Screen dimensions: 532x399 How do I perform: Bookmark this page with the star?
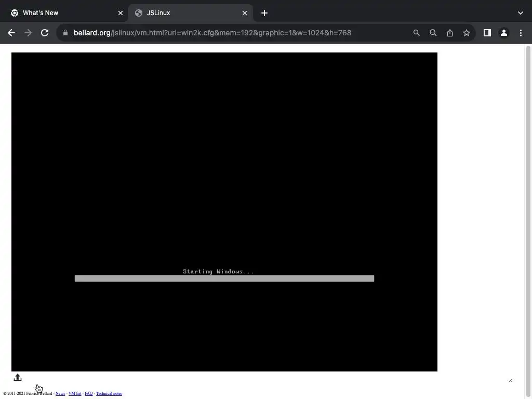pos(467,33)
